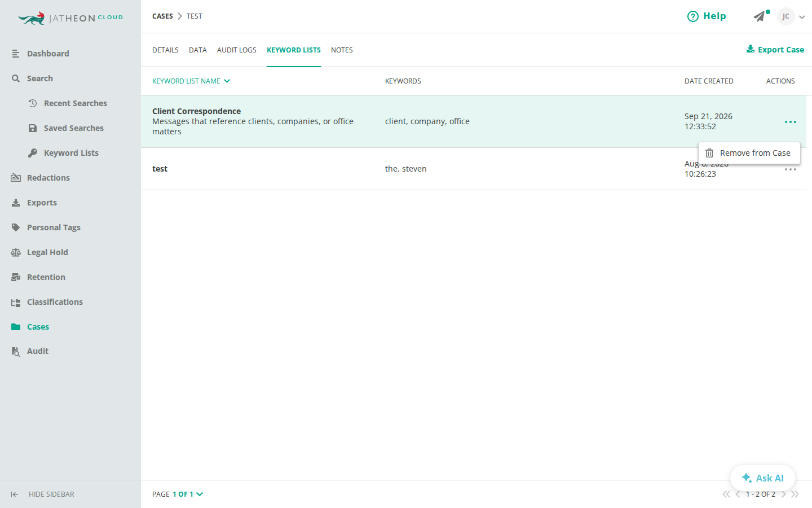
Task: Go to the next page arrow
Action: pos(784,494)
